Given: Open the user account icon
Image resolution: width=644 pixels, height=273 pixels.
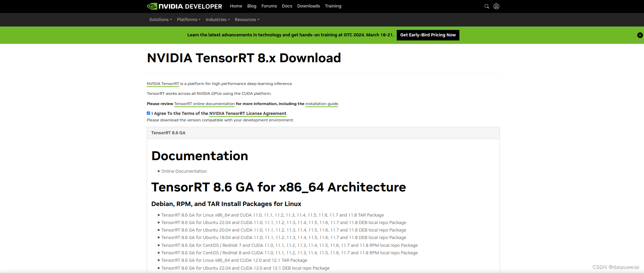Looking at the screenshot, I should [x=497, y=6].
